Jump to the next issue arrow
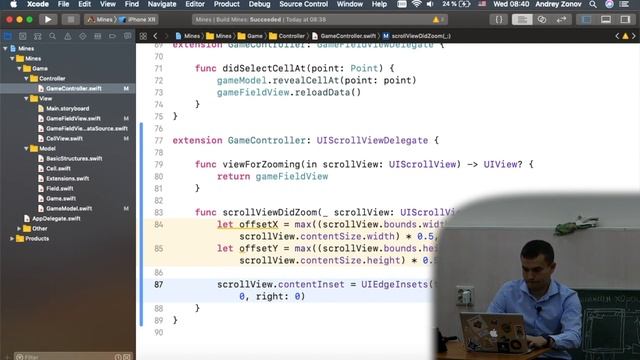This screenshot has height=360, width=640. point(634,36)
